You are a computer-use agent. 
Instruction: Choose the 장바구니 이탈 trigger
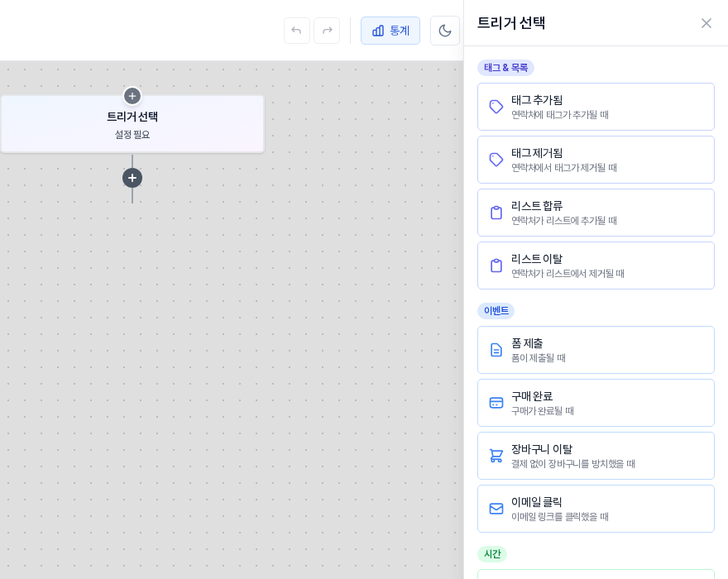(596, 456)
